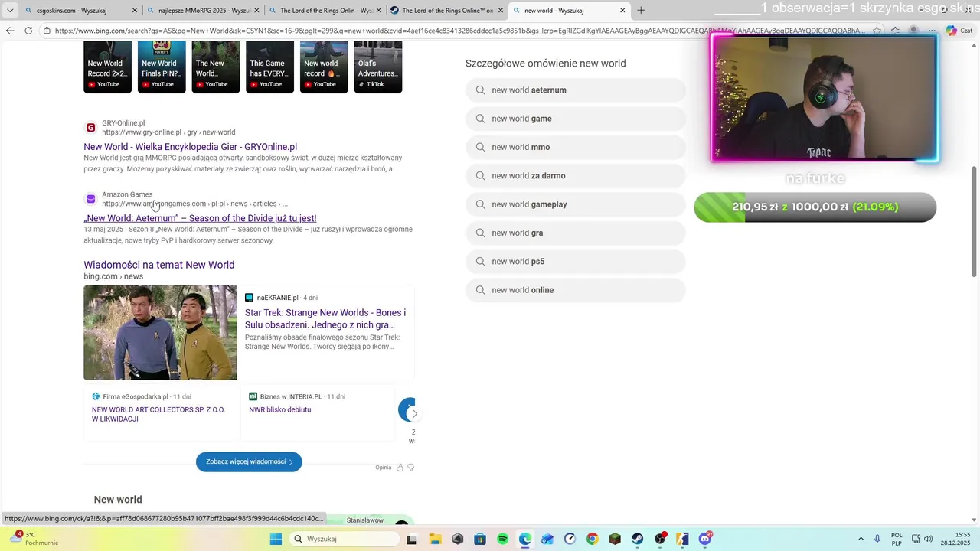Close the csgoskins.com tab

135,11
